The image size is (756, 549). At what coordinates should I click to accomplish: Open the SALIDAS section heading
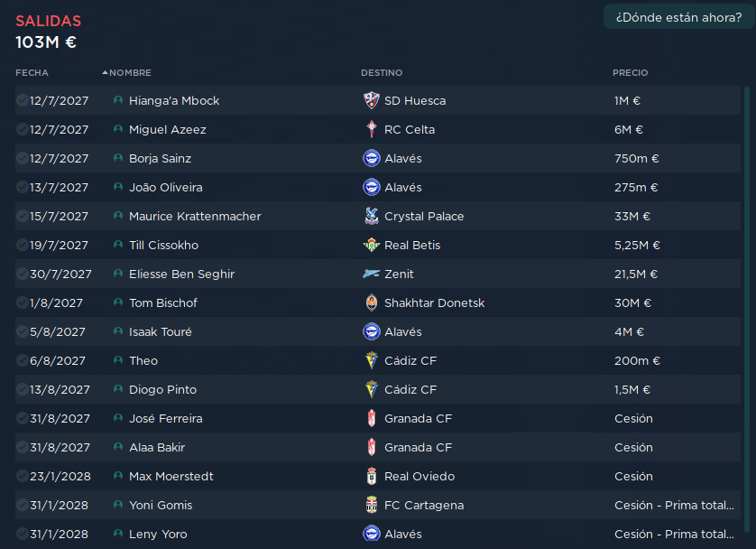pos(48,22)
